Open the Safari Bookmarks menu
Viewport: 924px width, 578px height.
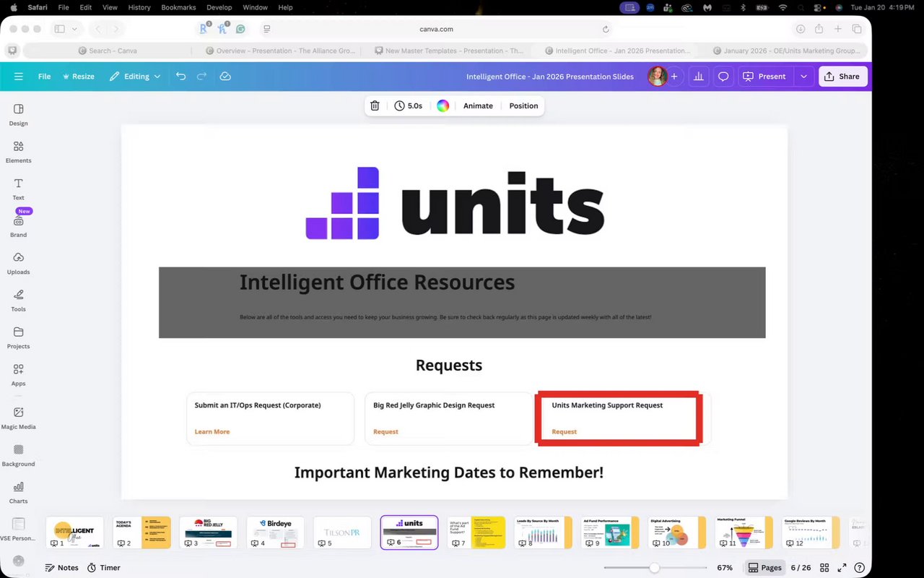coord(178,7)
